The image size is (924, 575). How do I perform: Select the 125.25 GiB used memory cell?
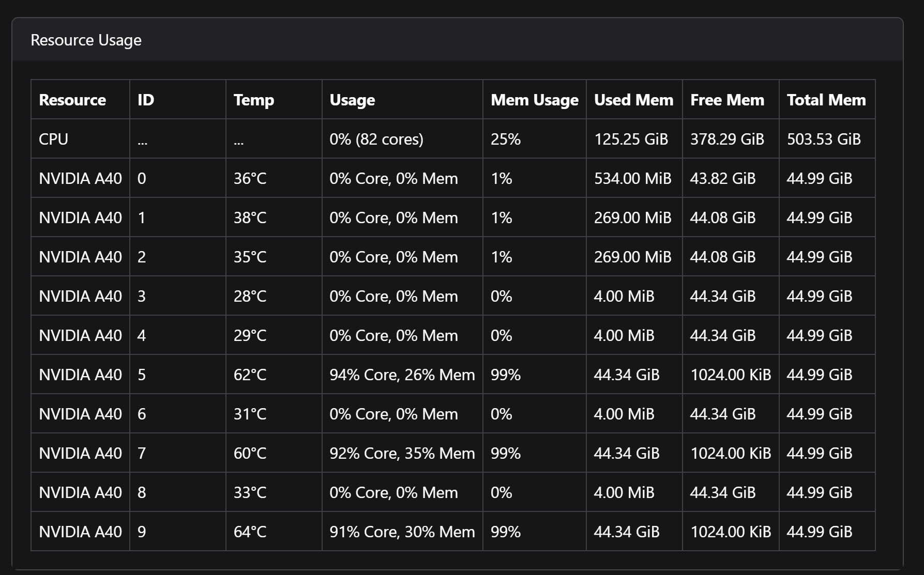coord(631,139)
